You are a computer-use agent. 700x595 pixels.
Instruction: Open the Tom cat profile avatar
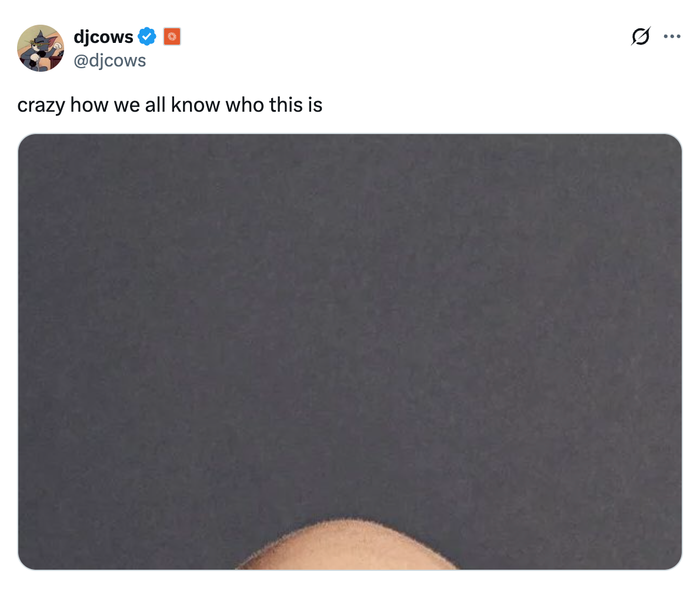pyautogui.click(x=41, y=48)
